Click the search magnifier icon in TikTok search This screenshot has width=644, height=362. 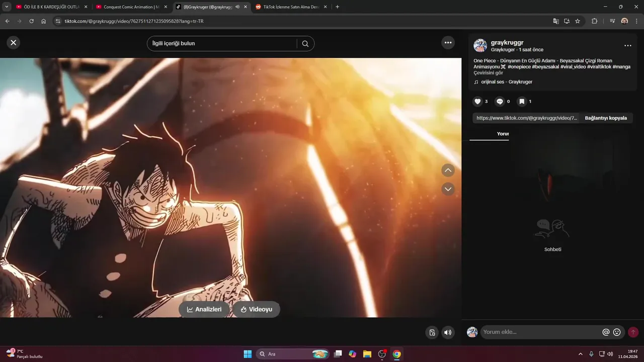tap(305, 44)
